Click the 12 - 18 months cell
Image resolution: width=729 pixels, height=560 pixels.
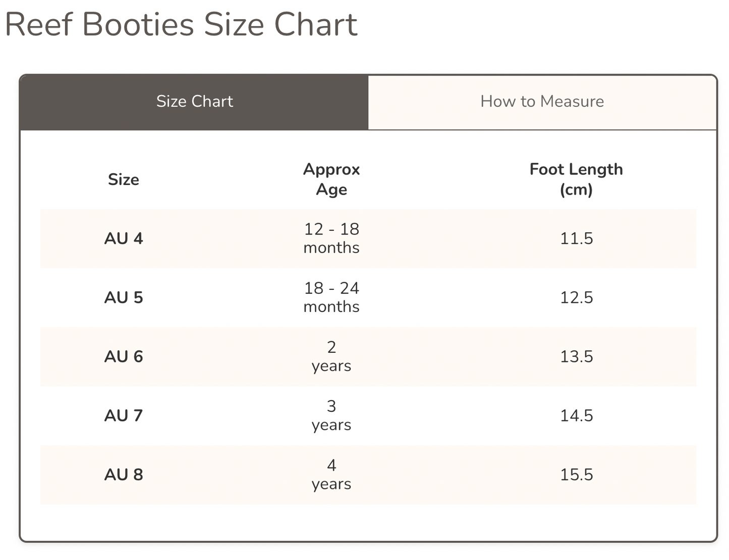click(331, 239)
